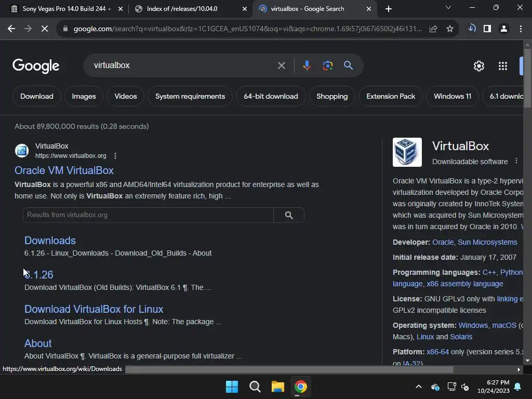This screenshot has width=532, height=399.
Task: Click the lock site info icon
Action: point(65,29)
